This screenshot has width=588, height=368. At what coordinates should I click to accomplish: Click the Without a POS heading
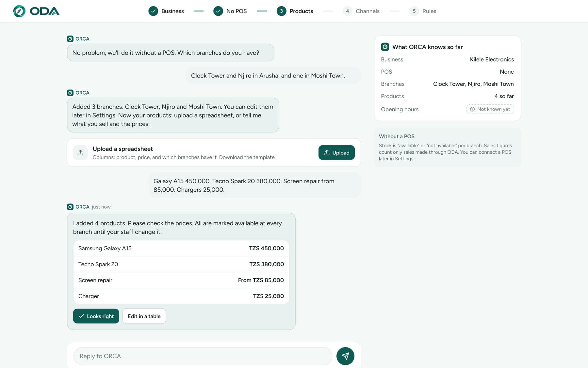(x=397, y=136)
